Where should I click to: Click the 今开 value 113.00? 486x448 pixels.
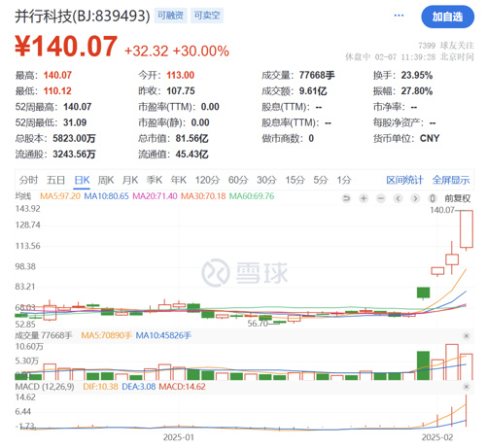(x=181, y=75)
